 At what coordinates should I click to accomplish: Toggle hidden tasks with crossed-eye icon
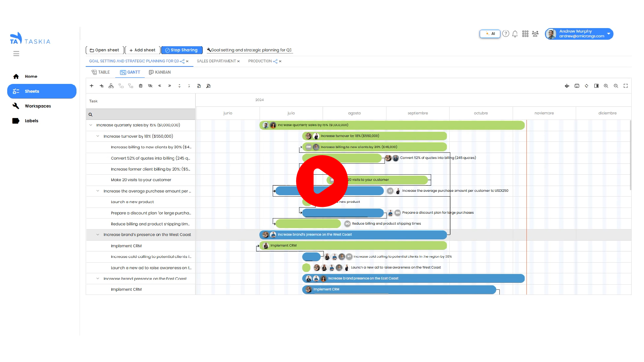coord(150,86)
